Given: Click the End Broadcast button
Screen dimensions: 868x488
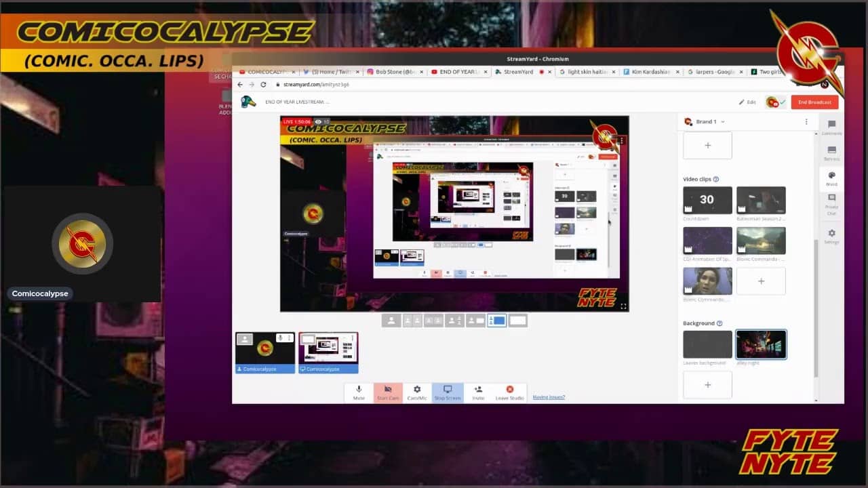Looking at the screenshot, I should tap(814, 102).
